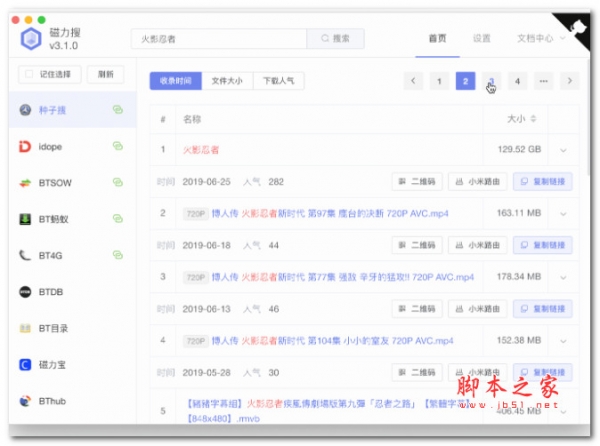Click the link icon beside idope
Image resolution: width=600 pixels, height=446 pixels.
click(x=118, y=146)
